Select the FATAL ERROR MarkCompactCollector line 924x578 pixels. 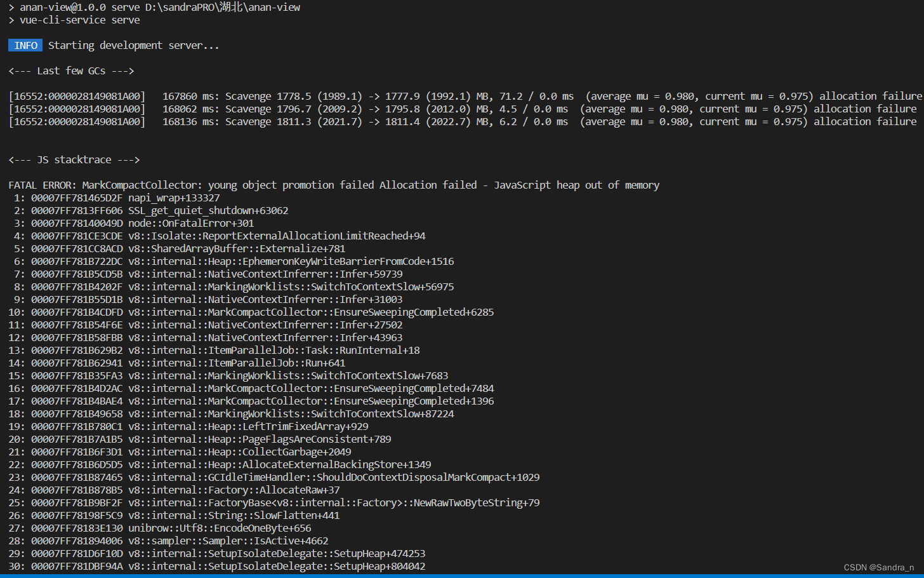[x=254, y=185]
